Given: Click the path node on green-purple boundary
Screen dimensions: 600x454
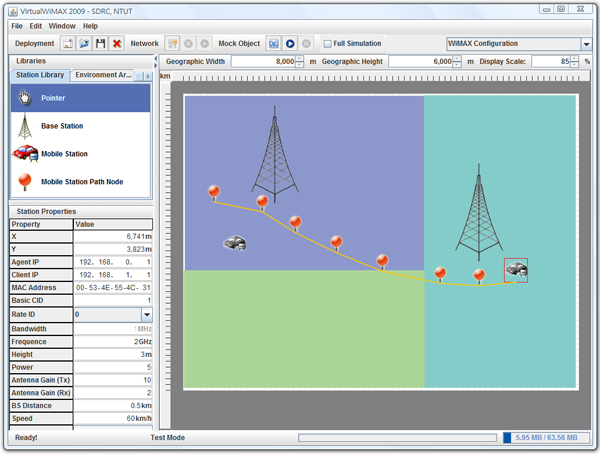Looking at the screenshot, I should click(x=382, y=262).
